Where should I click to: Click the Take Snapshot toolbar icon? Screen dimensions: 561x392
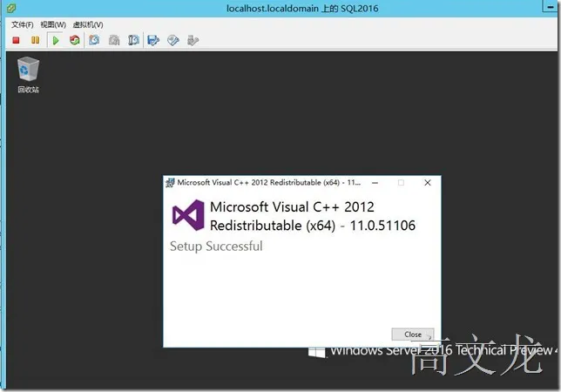click(94, 40)
